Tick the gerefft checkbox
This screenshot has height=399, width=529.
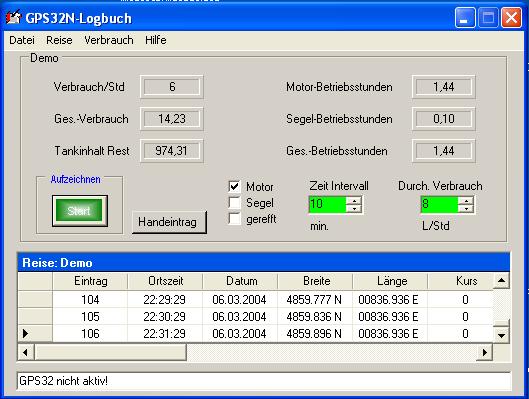click(x=234, y=219)
